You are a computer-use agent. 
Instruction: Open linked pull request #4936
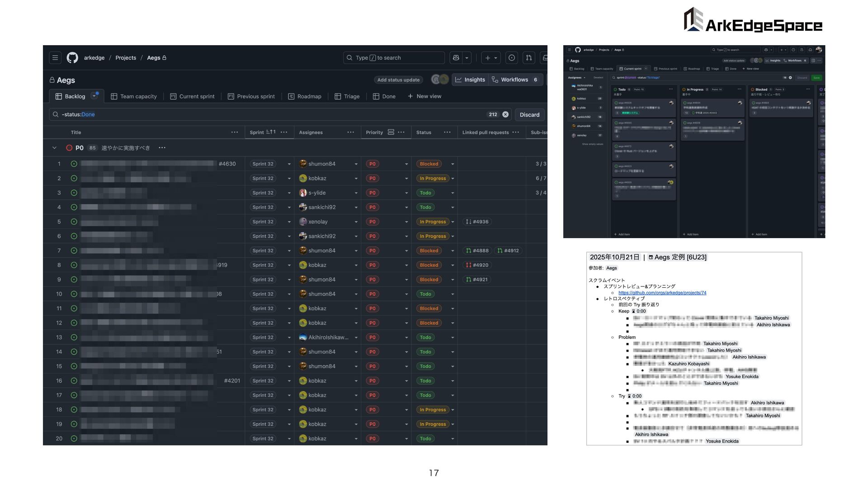[477, 222]
